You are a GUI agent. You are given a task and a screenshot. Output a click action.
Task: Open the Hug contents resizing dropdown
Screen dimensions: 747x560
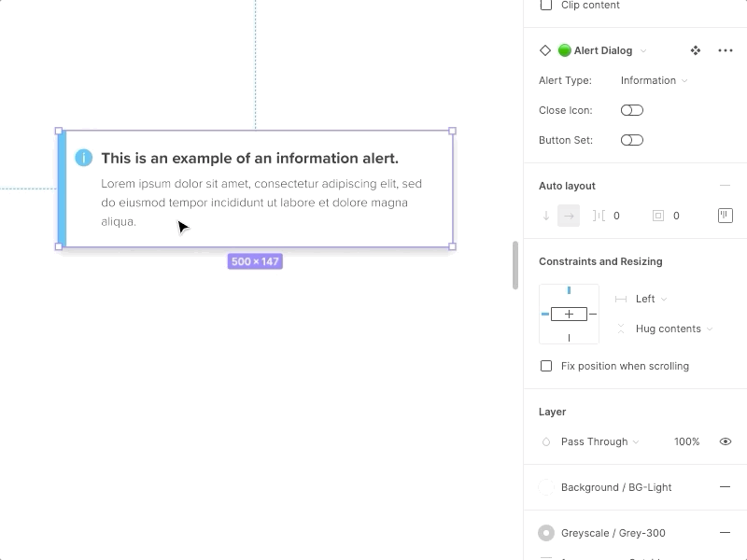click(x=668, y=329)
